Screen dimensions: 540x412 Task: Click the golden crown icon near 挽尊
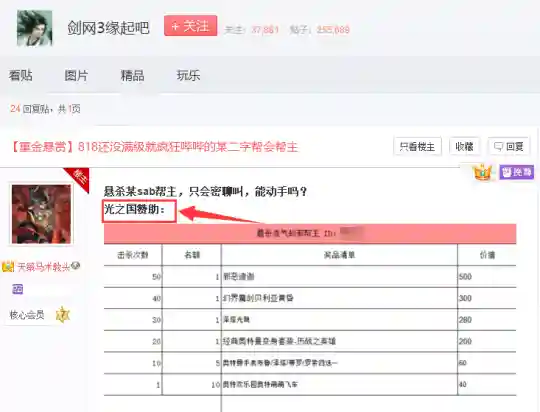[x=482, y=173]
